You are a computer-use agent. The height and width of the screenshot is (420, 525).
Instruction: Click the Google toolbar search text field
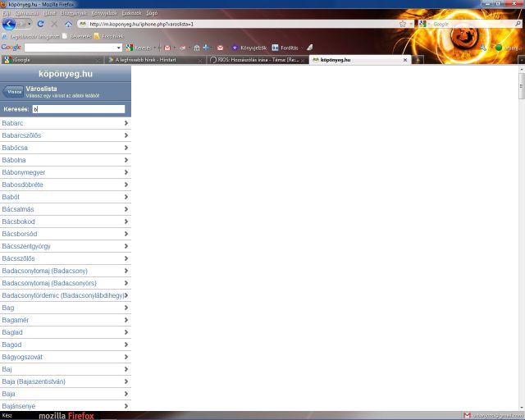point(71,48)
